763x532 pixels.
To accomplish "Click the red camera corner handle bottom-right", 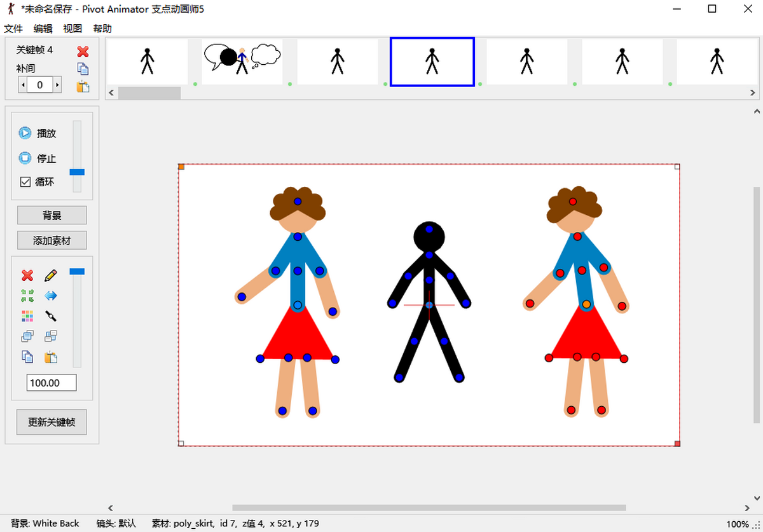I will point(677,443).
